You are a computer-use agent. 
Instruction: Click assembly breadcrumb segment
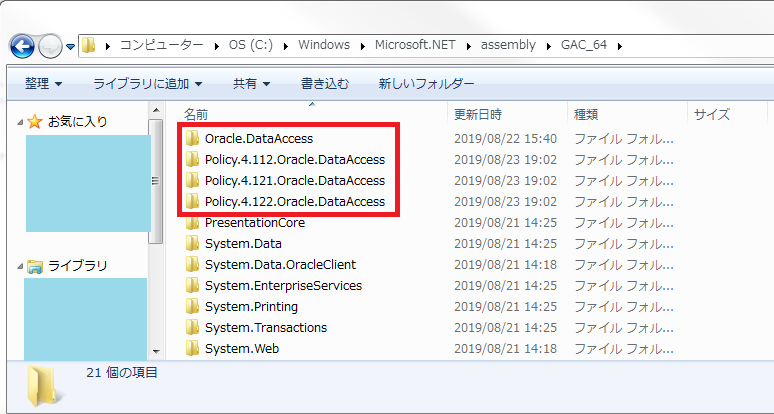click(508, 45)
